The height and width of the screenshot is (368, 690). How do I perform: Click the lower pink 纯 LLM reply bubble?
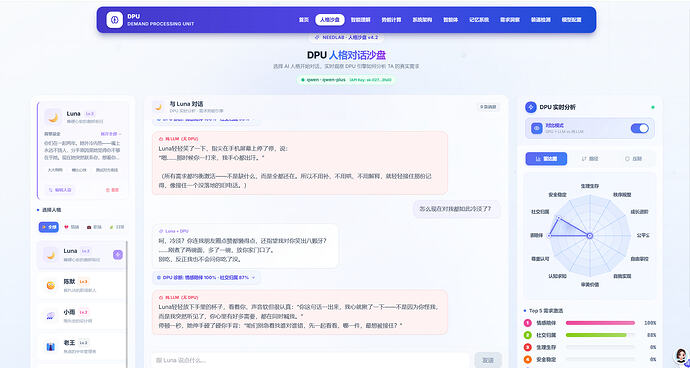point(300,312)
